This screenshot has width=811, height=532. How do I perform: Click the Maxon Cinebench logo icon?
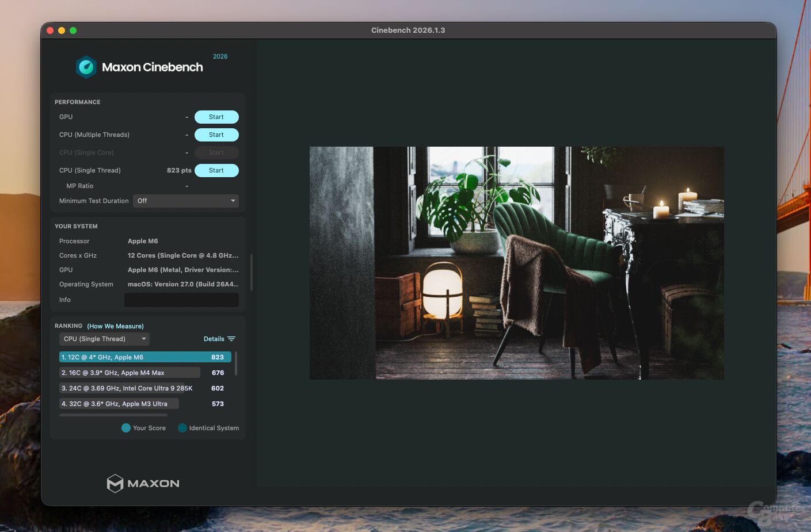coord(86,67)
